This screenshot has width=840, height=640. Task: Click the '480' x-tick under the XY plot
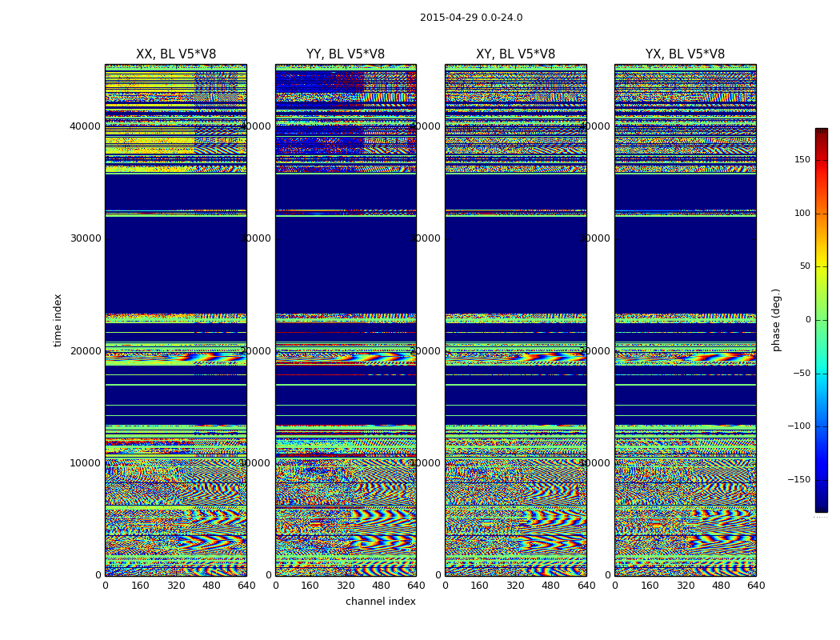550,586
